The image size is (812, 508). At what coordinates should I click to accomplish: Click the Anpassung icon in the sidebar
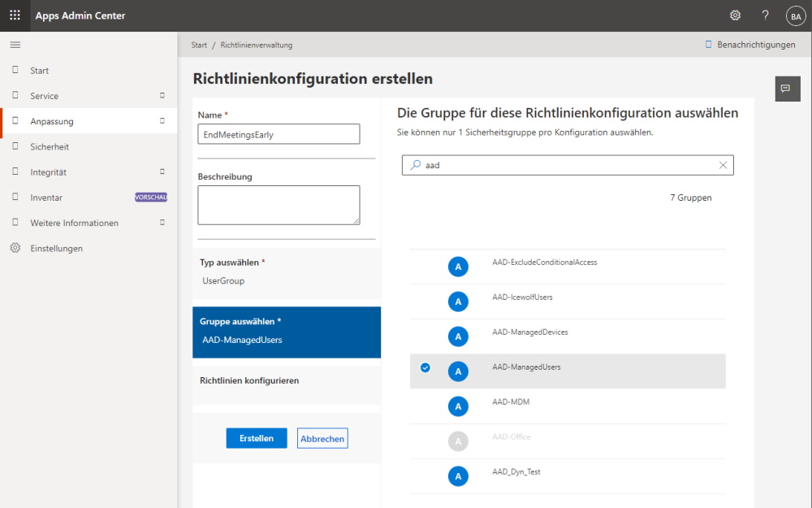15,120
